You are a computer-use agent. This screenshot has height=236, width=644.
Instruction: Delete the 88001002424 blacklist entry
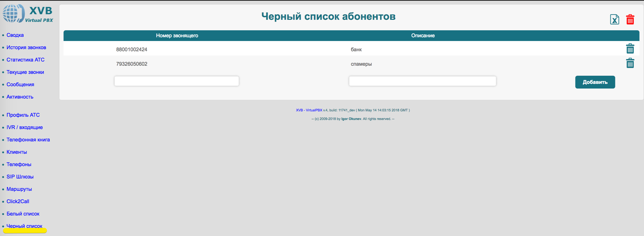[x=630, y=49]
